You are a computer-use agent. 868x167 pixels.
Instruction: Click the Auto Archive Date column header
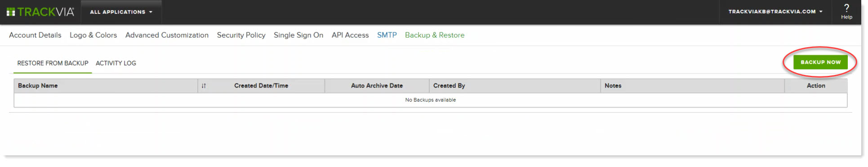(x=377, y=86)
